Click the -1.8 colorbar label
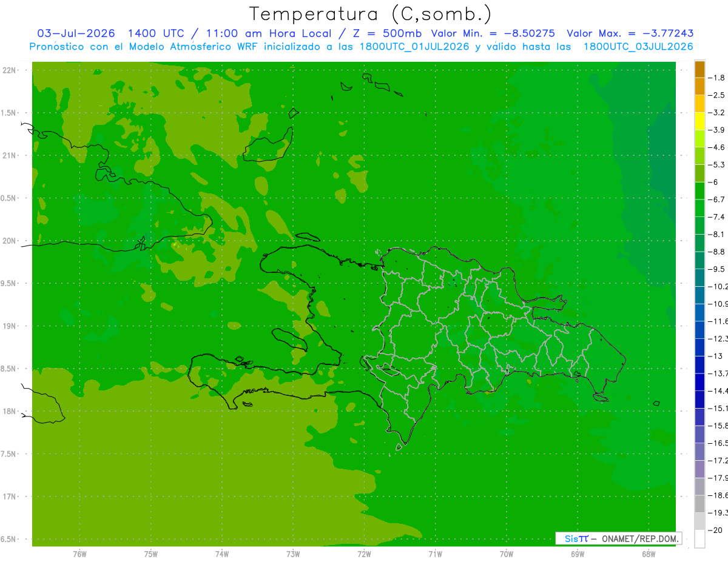 (716, 78)
